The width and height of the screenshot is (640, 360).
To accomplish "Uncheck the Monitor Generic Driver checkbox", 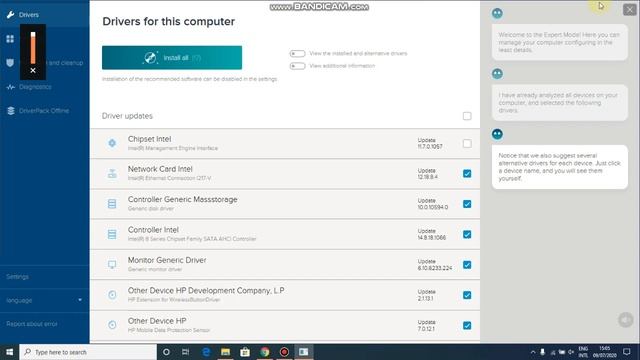I will point(467,264).
